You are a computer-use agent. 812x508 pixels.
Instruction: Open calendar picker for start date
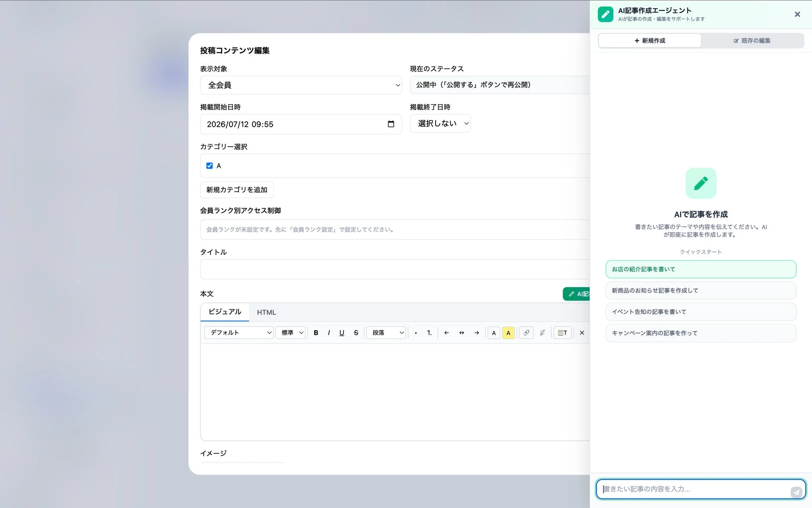[391, 124]
